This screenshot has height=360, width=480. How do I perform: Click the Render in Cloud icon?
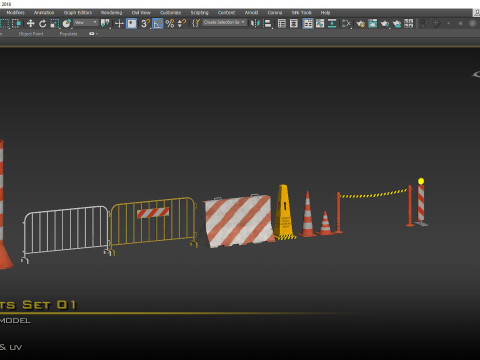(397, 23)
